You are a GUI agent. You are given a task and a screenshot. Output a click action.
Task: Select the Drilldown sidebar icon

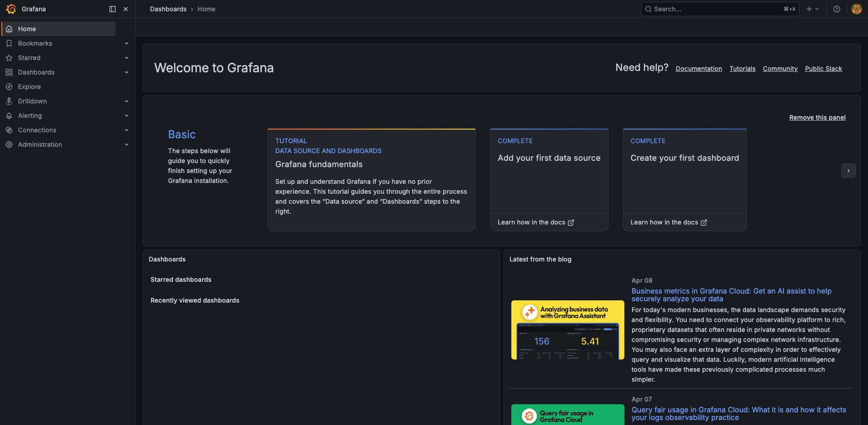pyautogui.click(x=9, y=101)
